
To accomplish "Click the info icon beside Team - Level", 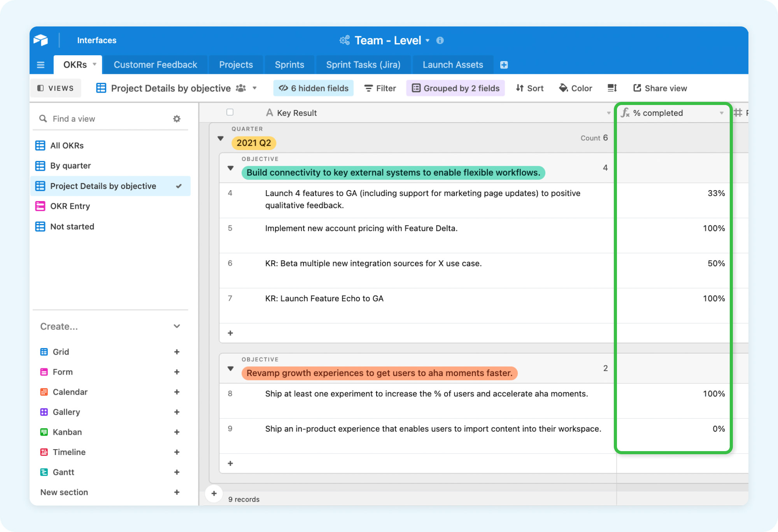I will click(440, 40).
